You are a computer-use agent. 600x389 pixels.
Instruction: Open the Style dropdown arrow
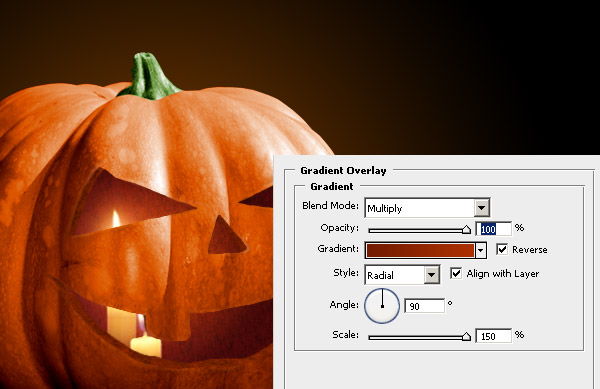pyautogui.click(x=431, y=275)
